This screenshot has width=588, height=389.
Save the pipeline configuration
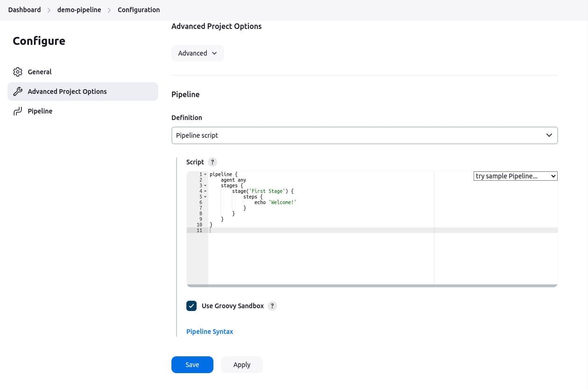pyautogui.click(x=192, y=365)
